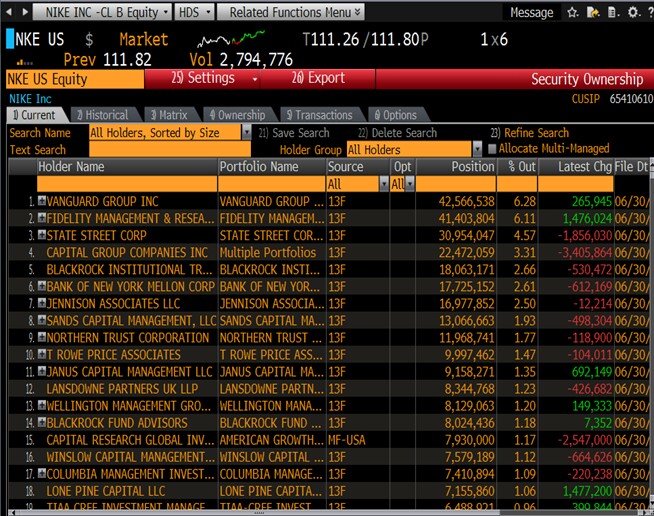The height and width of the screenshot is (516, 654).
Task: Click the latest change value -3,405,864
Action: point(585,252)
